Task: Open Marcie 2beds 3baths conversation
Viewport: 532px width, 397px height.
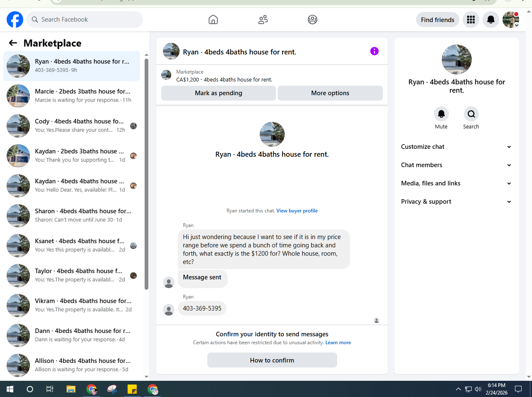Action: pyautogui.click(x=71, y=96)
